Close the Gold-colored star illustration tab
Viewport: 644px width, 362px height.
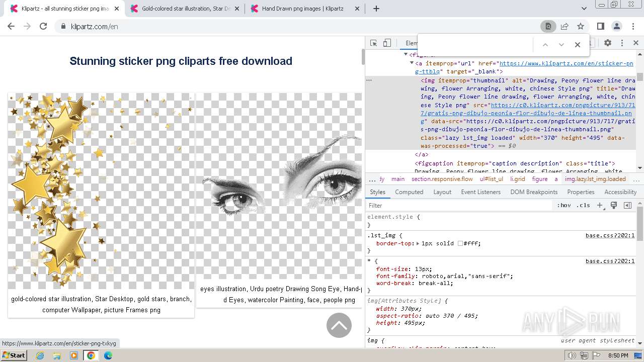click(237, 9)
